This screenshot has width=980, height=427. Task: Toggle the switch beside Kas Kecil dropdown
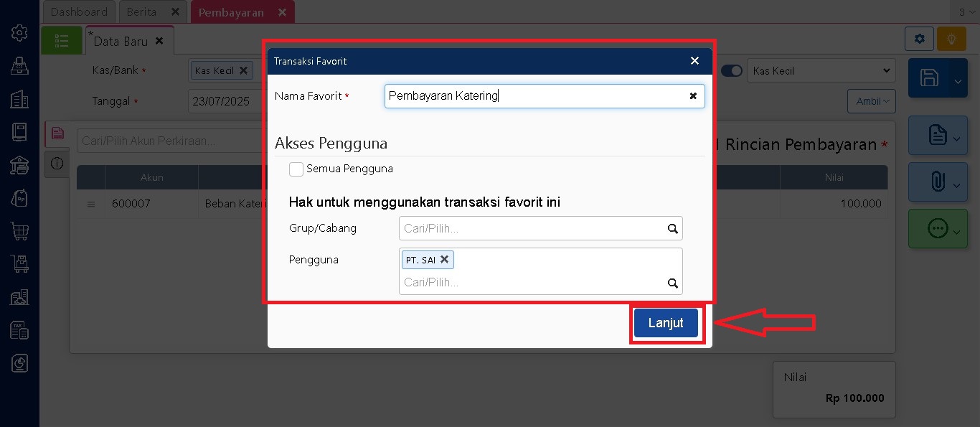(x=731, y=71)
